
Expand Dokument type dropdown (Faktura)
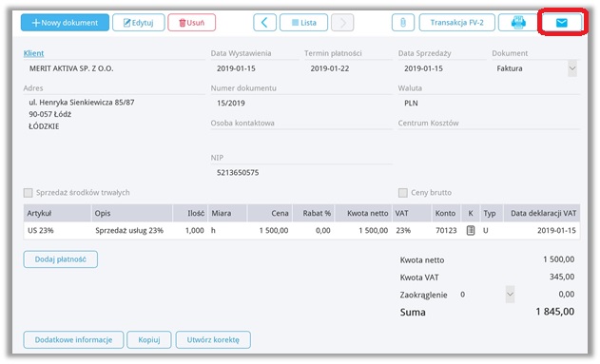coord(572,68)
